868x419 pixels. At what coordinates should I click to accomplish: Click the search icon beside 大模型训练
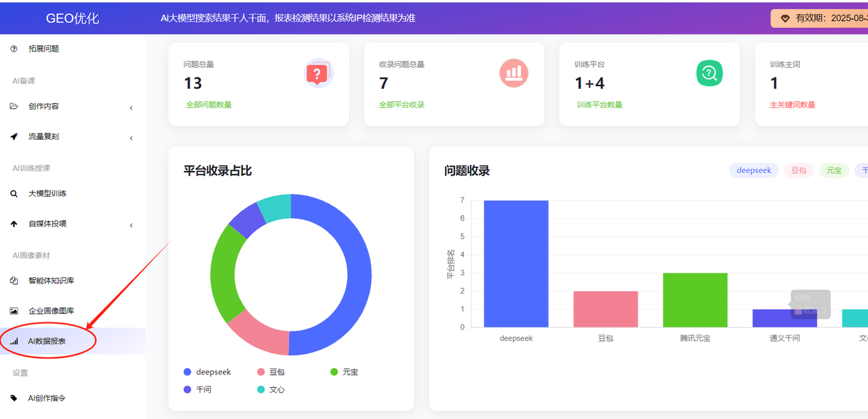pos(14,194)
